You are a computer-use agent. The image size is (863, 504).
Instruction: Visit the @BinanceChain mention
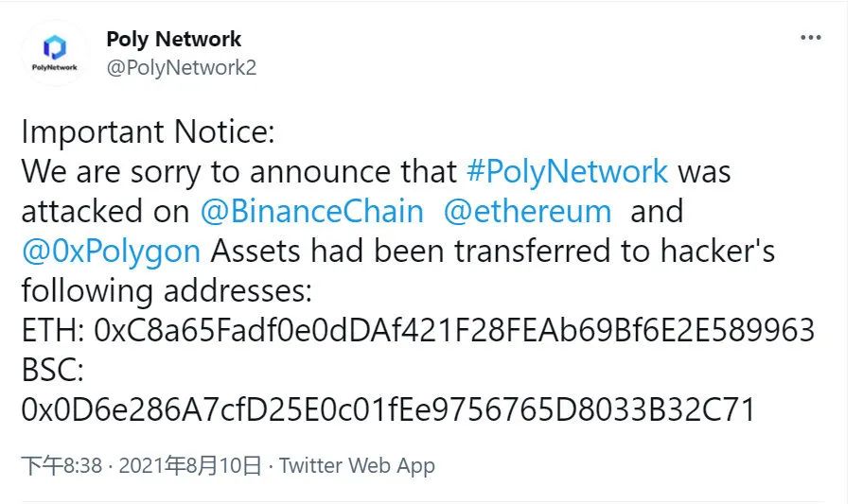coord(312,211)
